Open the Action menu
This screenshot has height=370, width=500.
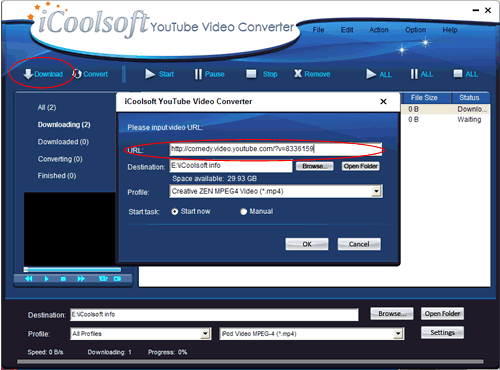click(379, 30)
